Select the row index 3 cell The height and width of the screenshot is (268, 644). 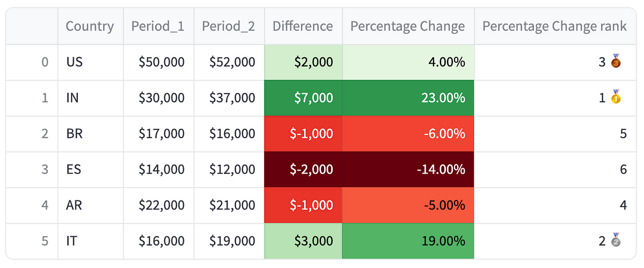tap(33, 169)
